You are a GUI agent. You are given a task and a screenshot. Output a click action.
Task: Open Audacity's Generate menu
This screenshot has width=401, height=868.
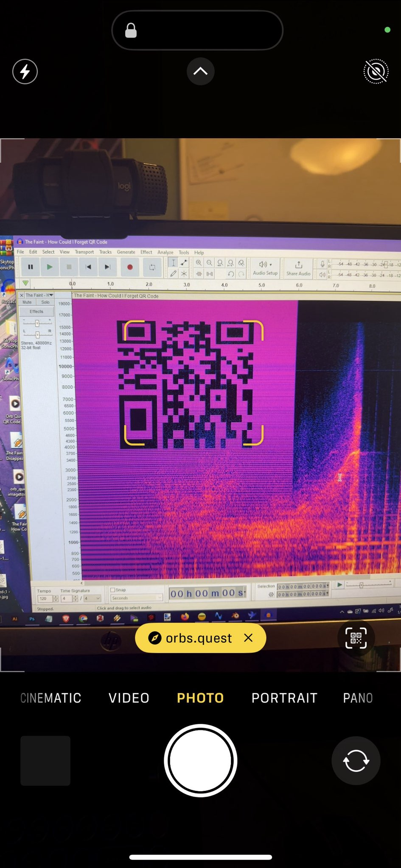point(126,252)
